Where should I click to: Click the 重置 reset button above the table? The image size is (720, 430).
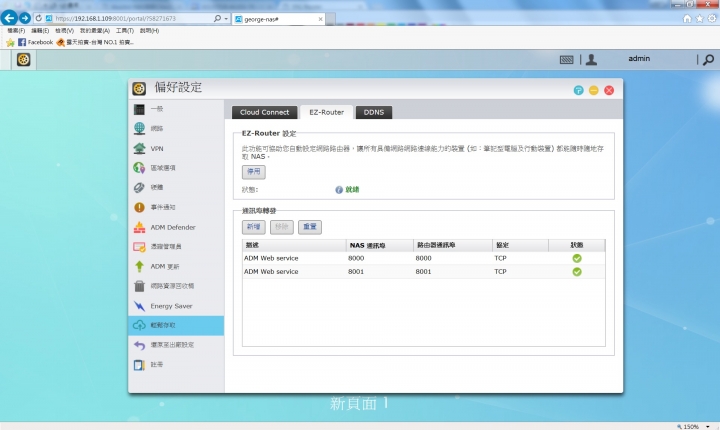pyautogui.click(x=310, y=227)
